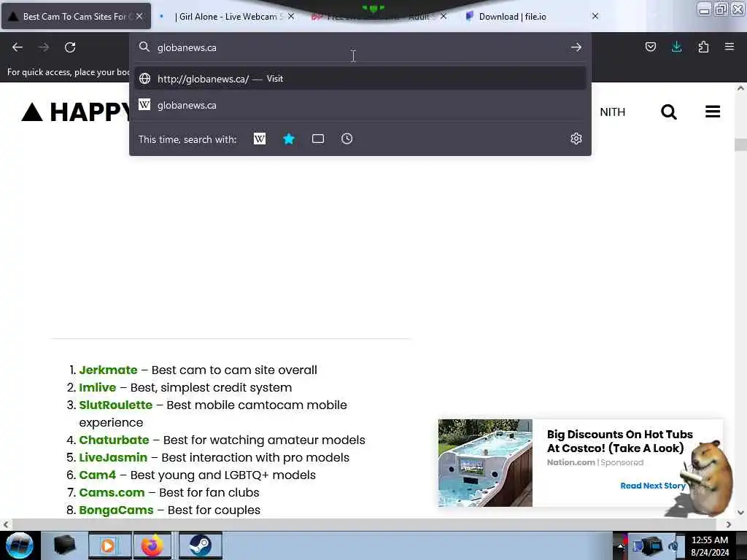
Task: Click the Read Next Story link
Action: tap(653, 486)
